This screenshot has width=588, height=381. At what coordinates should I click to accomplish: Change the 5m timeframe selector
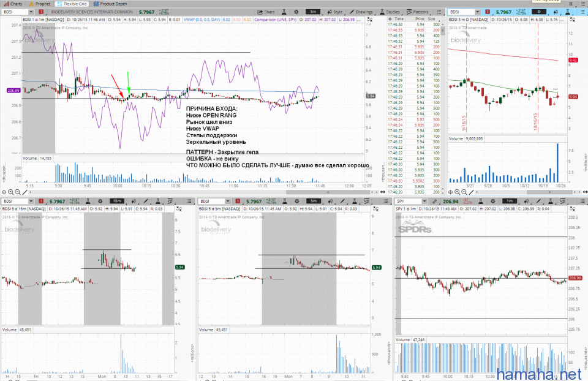(x=314, y=202)
